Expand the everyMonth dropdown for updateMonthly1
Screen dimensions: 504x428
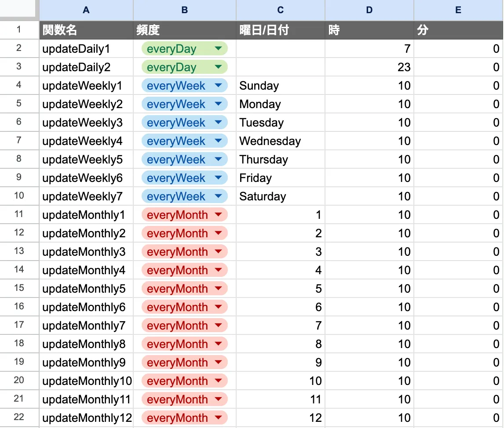218,215
